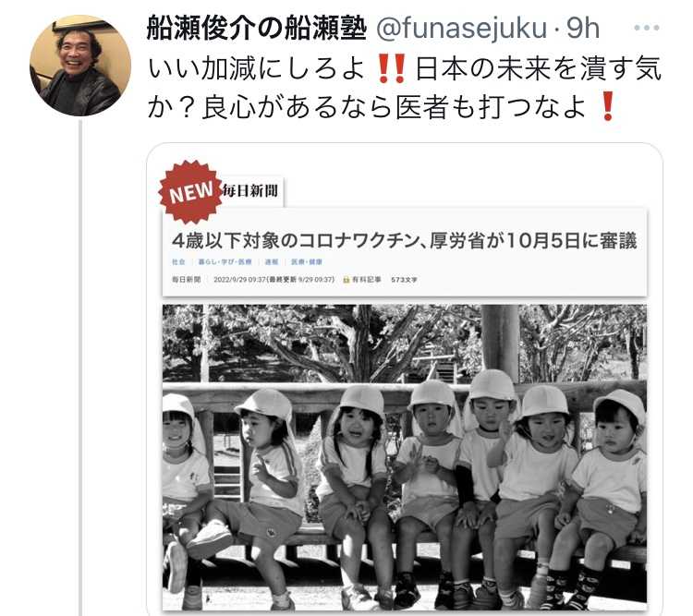Open the 船瀬俊介の船瀬塾 display name
693x616 pixels.
click(257, 28)
